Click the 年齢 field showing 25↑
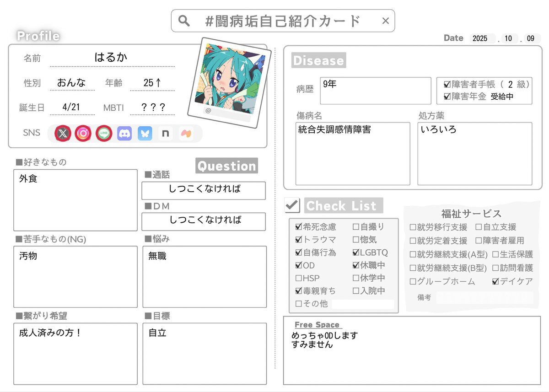 pos(152,83)
